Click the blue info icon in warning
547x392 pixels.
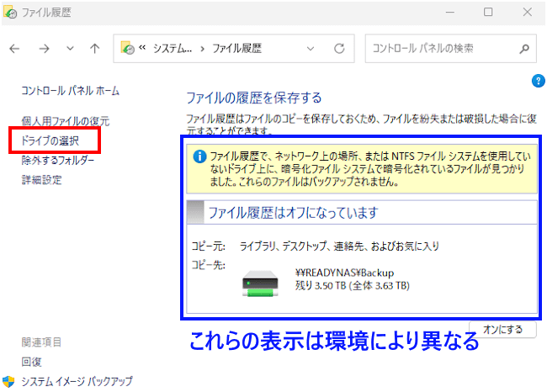pos(199,156)
